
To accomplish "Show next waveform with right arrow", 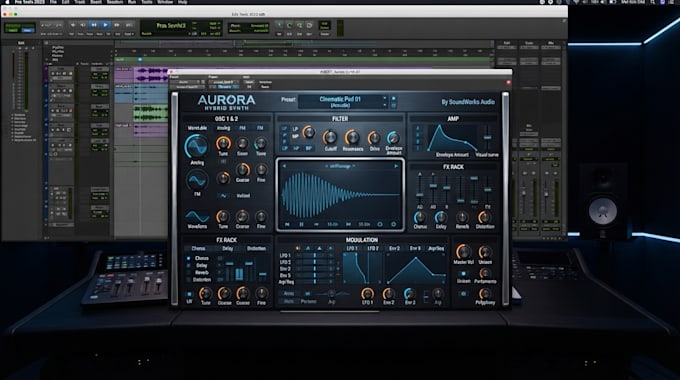I will point(396,166).
